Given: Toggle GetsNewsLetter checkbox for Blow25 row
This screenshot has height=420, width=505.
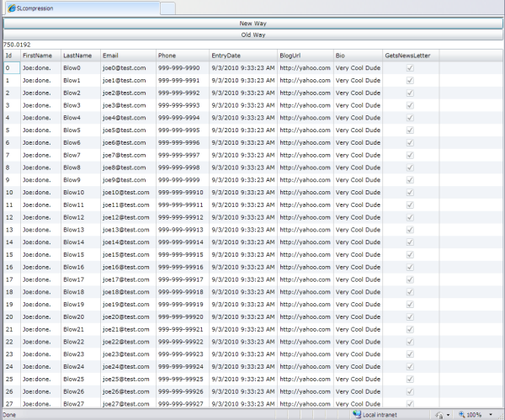Looking at the screenshot, I should click(x=410, y=379).
